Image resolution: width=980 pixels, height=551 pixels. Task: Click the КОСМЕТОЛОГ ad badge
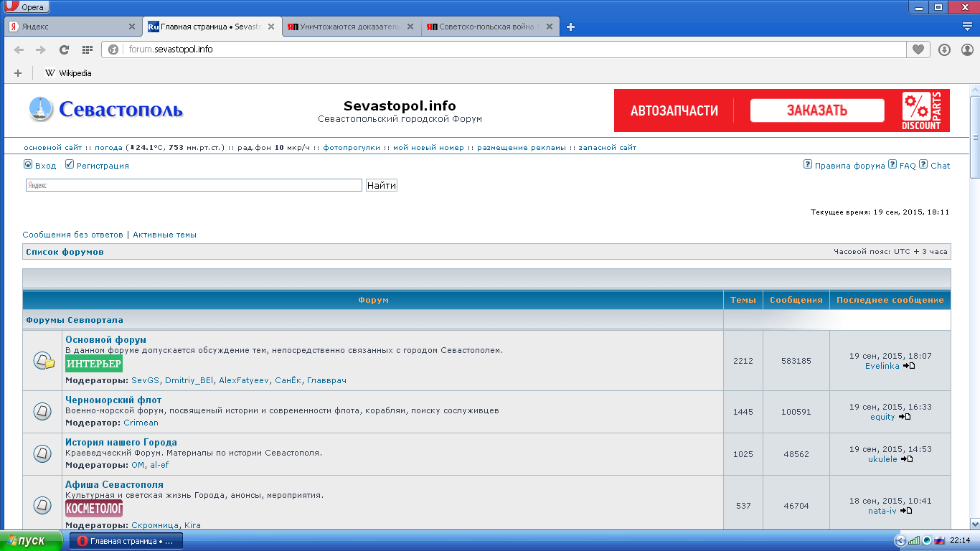tap(94, 509)
